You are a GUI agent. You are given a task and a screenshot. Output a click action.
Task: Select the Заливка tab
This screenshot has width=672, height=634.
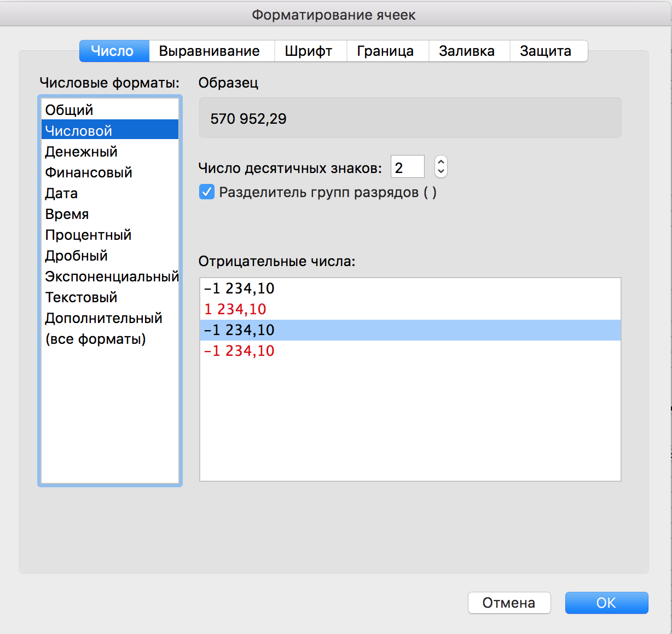coord(467,51)
